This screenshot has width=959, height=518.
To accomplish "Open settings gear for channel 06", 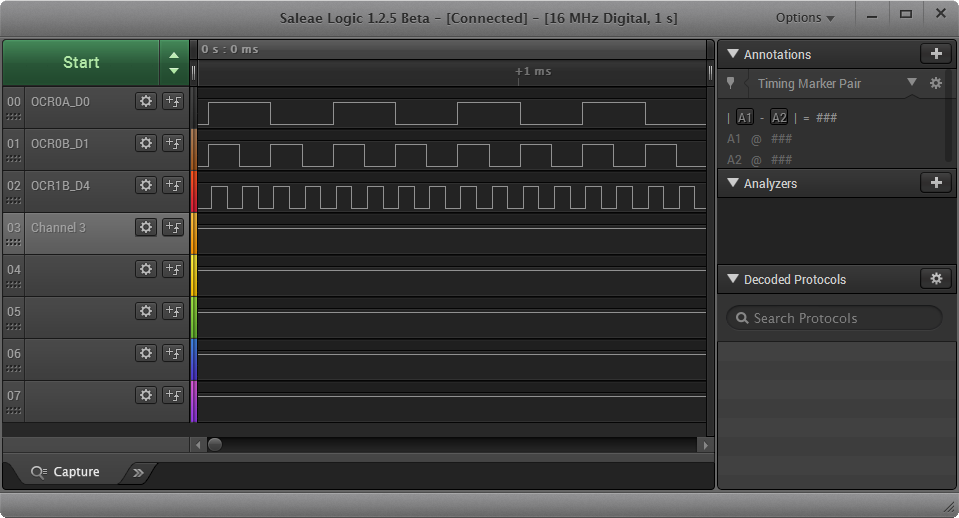I will (146, 353).
